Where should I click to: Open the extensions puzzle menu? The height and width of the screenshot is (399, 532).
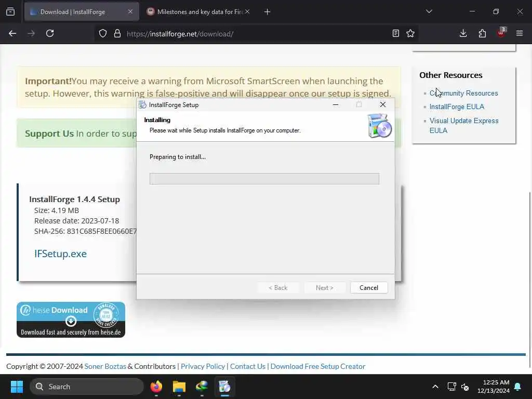click(x=482, y=34)
